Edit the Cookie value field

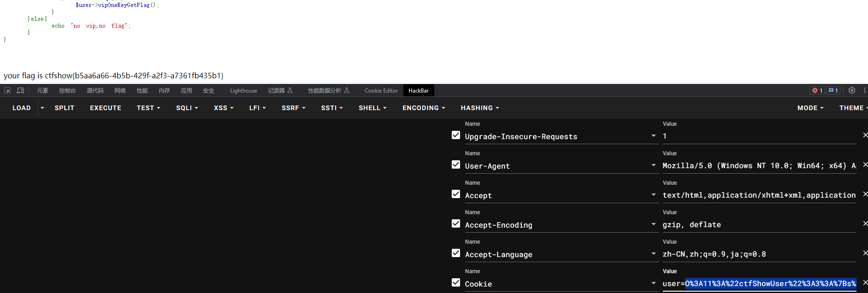point(759,283)
